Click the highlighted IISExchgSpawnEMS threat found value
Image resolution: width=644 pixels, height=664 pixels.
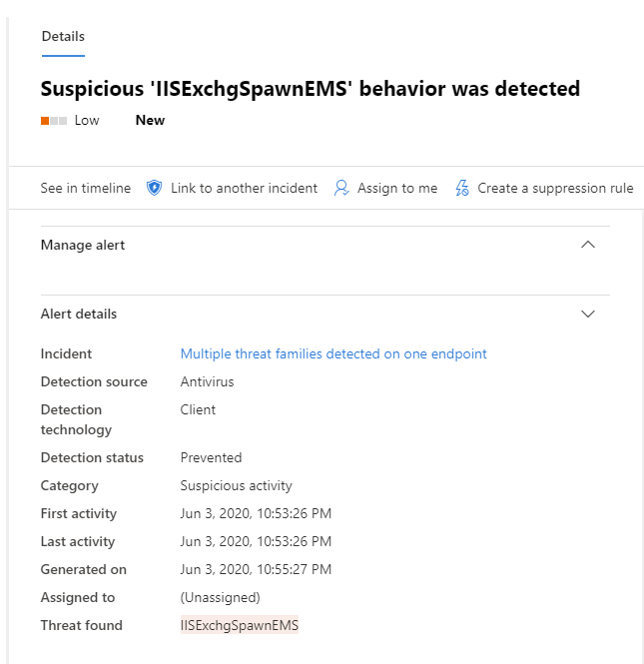(240, 625)
